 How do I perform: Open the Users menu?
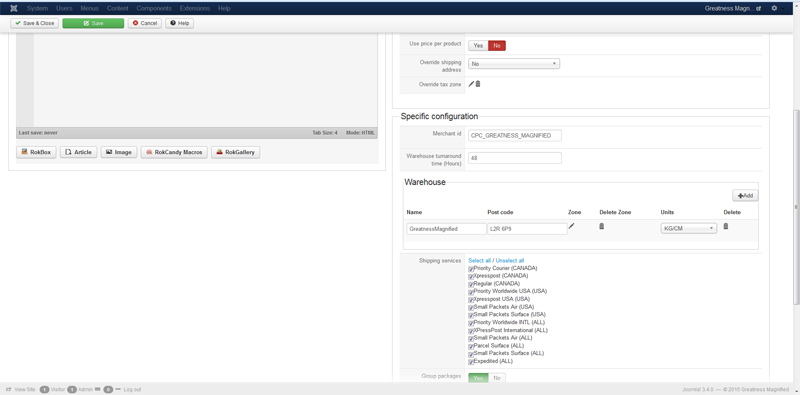pos(64,8)
